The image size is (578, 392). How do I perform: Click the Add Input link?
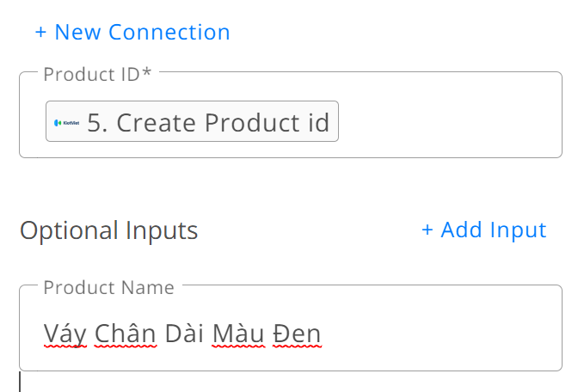coord(484,230)
